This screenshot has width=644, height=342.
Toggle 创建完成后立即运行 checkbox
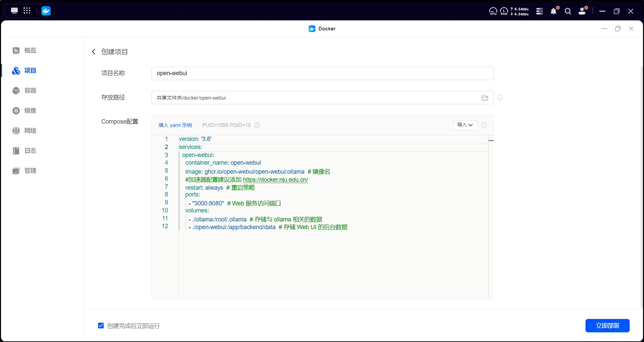[x=101, y=326]
